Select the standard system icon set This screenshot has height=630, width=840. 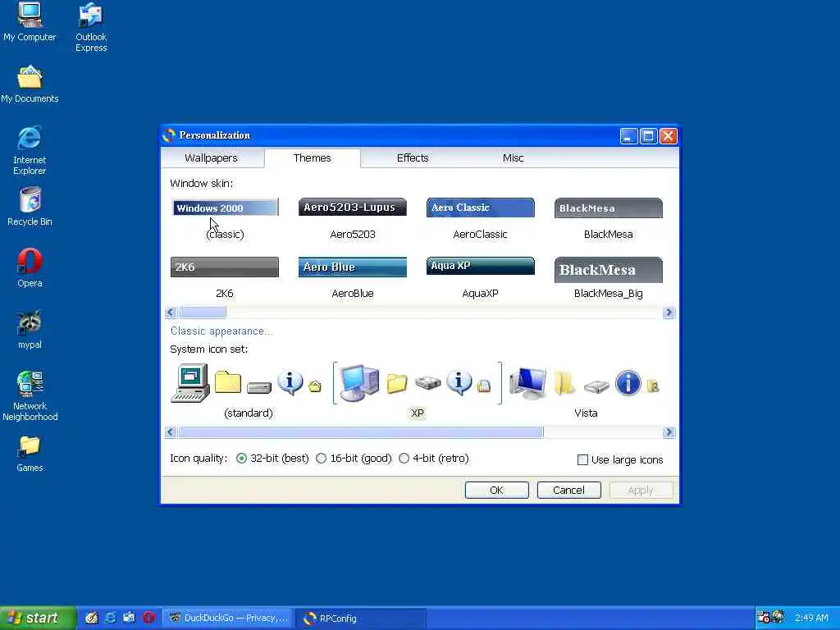click(248, 391)
